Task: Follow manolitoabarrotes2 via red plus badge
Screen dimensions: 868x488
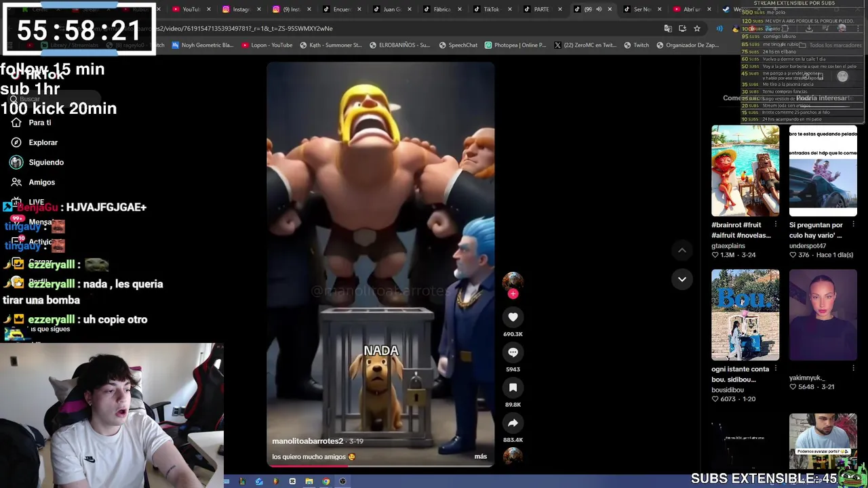Action: pos(513,293)
